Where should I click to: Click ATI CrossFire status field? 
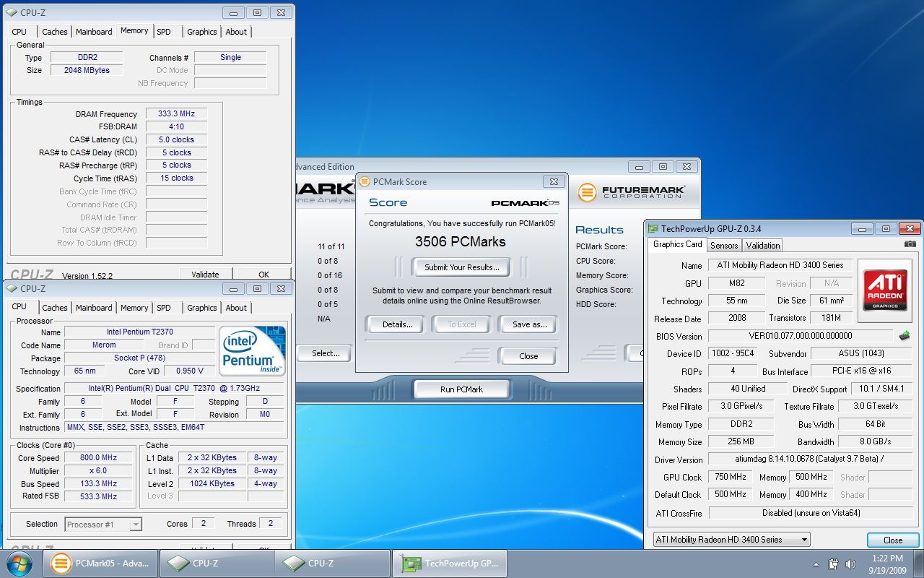(810, 513)
